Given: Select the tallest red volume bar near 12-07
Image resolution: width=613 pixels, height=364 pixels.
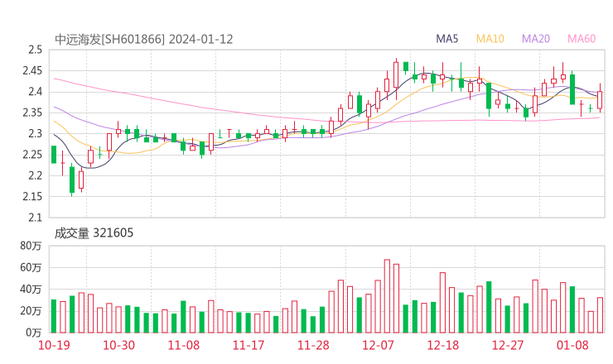Looking at the screenshot, I should pos(387,296).
